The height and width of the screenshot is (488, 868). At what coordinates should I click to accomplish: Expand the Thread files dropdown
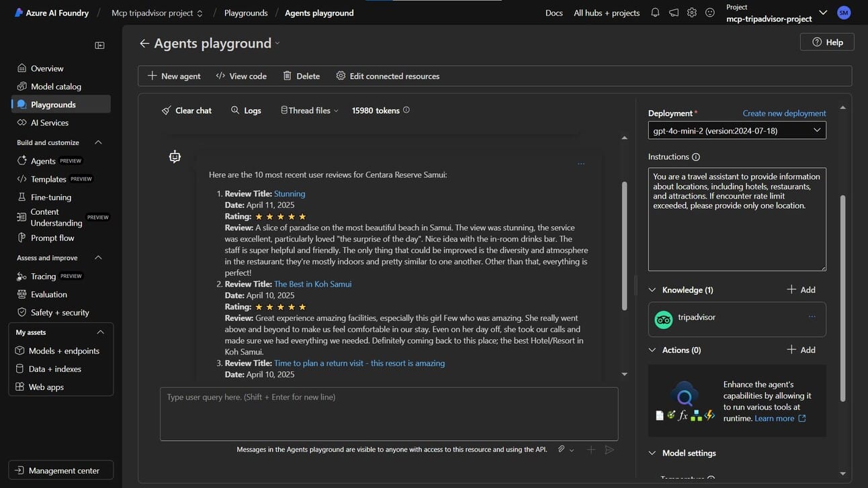pyautogui.click(x=310, y=111)
